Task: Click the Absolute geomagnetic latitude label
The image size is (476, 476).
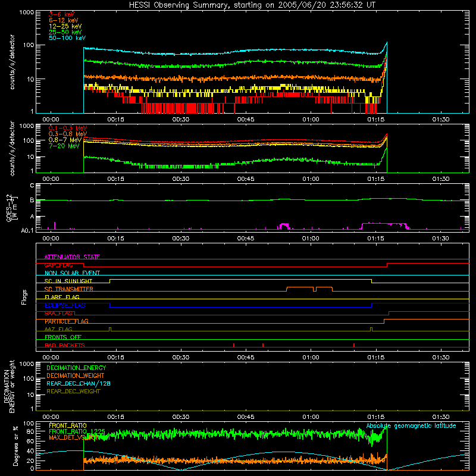Action: [411, 425]
